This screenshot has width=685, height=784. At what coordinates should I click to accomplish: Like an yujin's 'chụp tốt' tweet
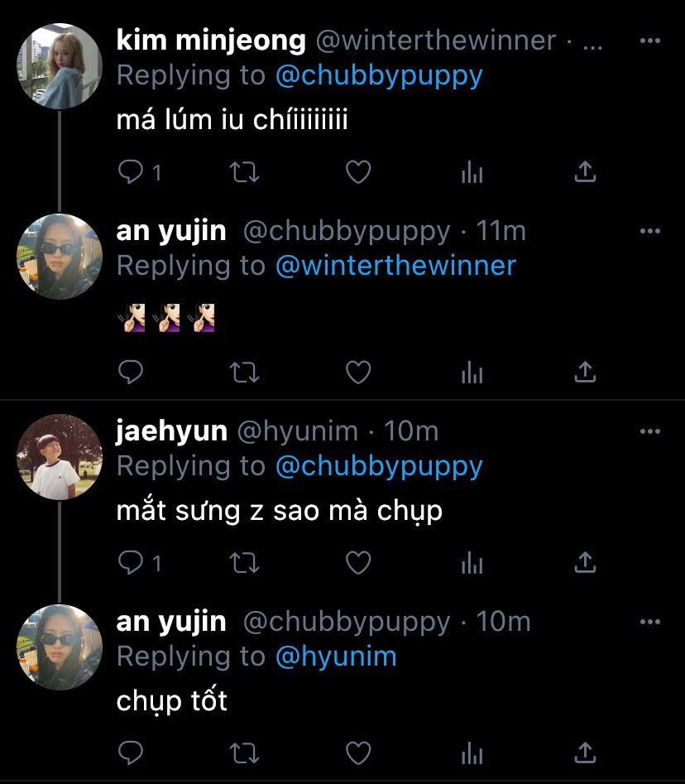(x=358, y=753)
